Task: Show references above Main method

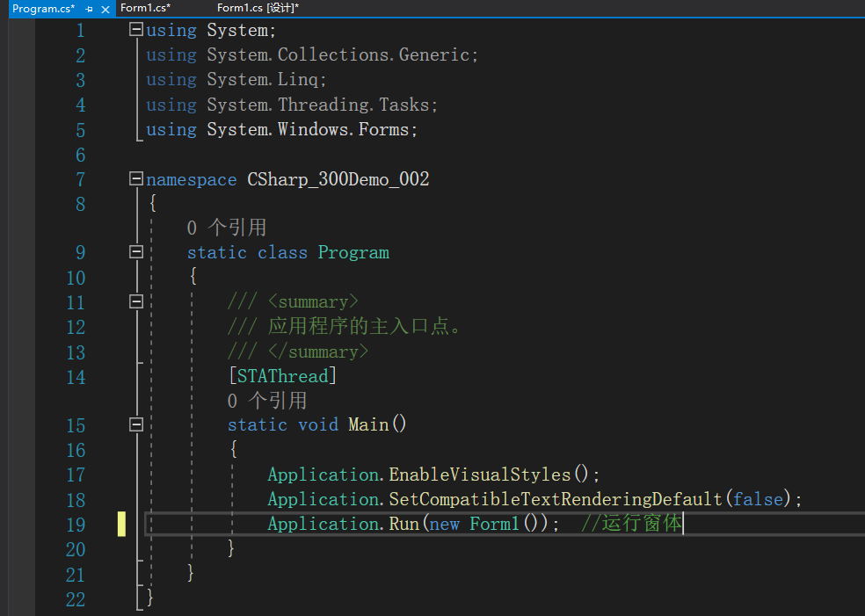Action: (x=267, y=401)
